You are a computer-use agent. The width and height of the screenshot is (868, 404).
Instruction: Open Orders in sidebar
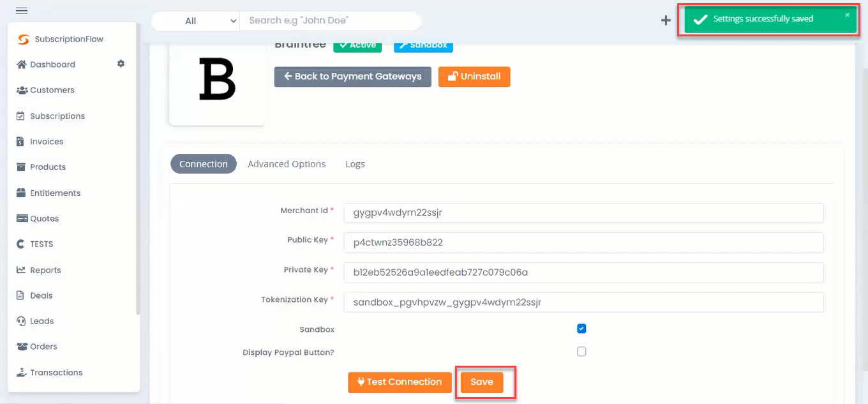pyautogui.click(x=43, y=347)
